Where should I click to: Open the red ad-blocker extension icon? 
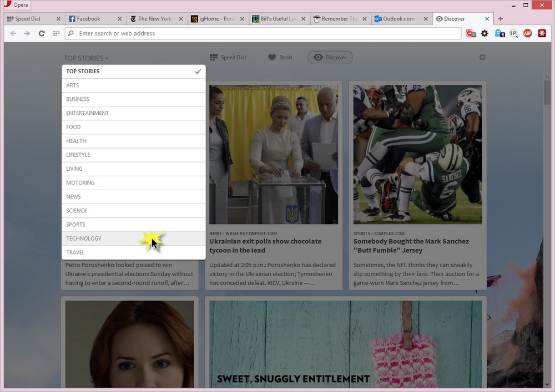click(x=471, y=33)
